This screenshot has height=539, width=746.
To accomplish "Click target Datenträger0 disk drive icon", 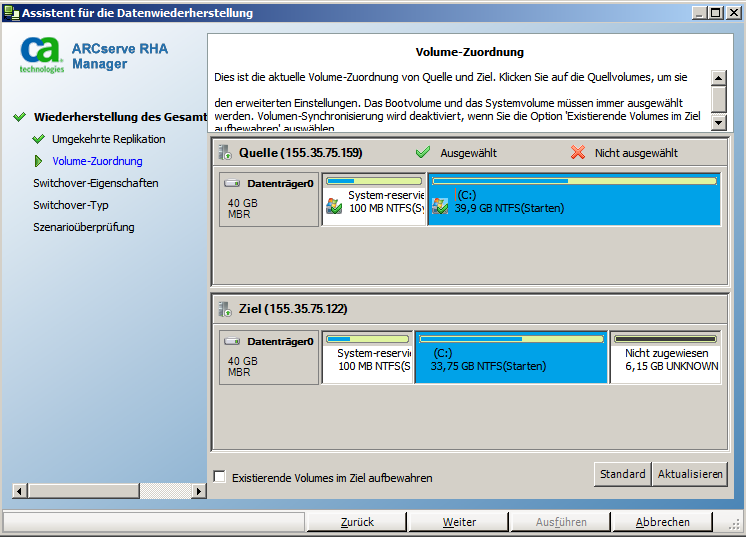I will coord(232,341).
